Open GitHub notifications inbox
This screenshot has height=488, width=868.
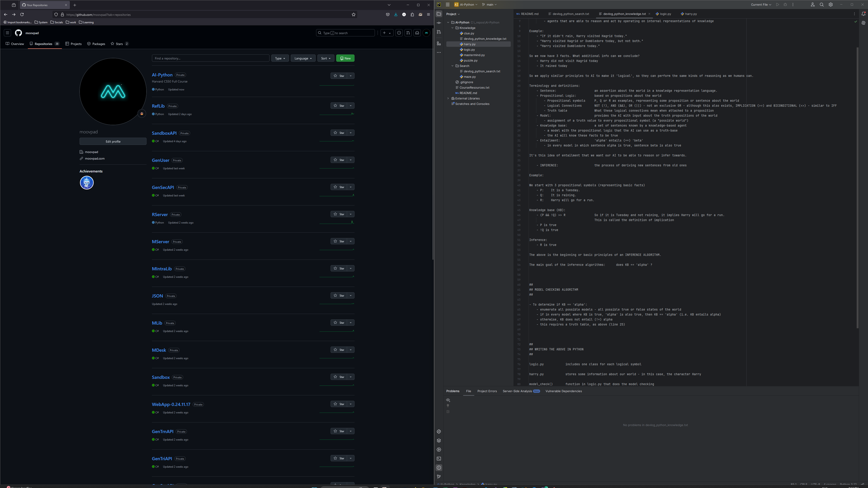417,33
